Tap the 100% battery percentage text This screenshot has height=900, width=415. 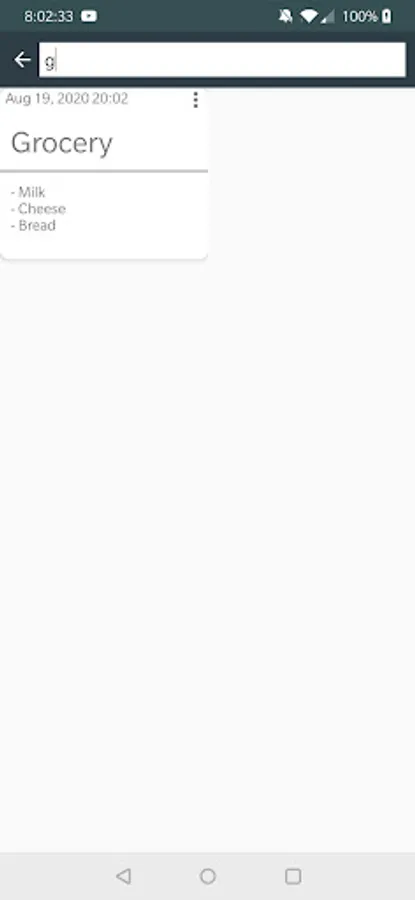[360, 17]
